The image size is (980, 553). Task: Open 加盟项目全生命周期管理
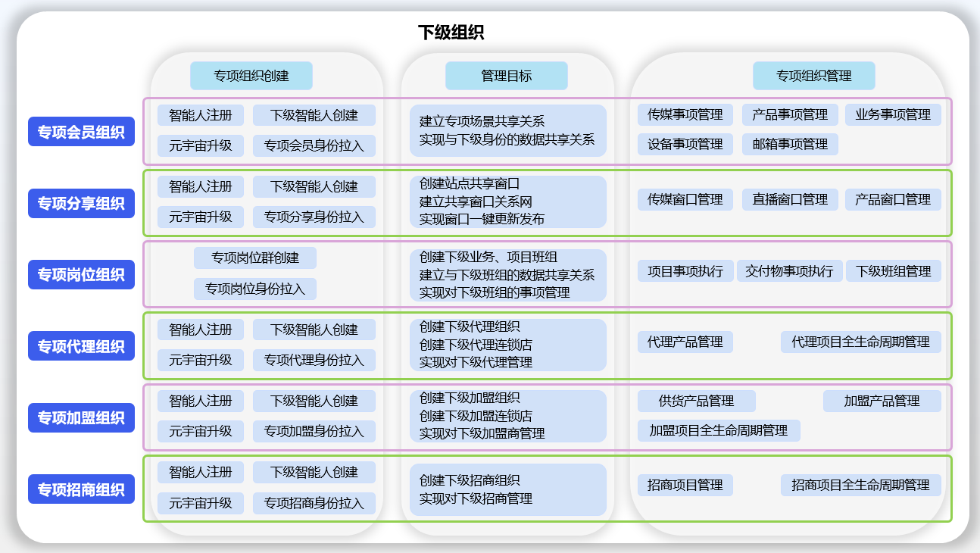pos(719,430)
